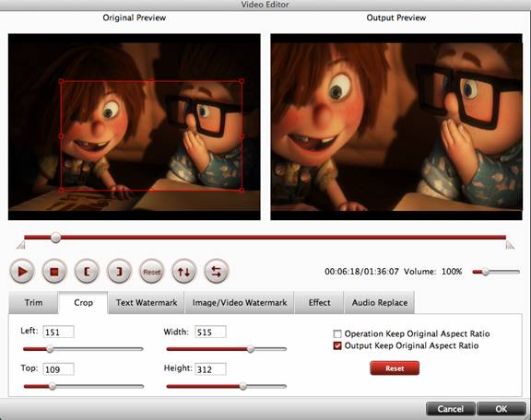Select the Crop tab
This screenshot has height=420, width=531.
[x=83, y=302]
